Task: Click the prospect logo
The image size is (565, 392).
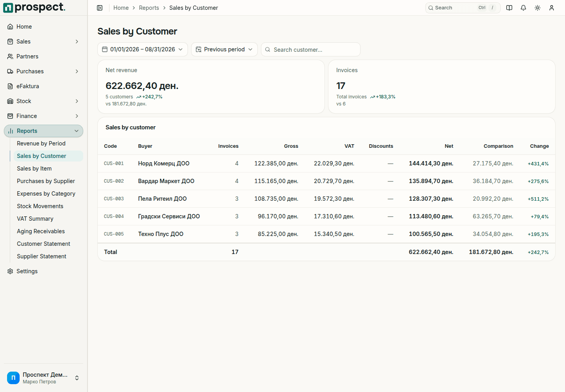Action: [x=34, y=7]
